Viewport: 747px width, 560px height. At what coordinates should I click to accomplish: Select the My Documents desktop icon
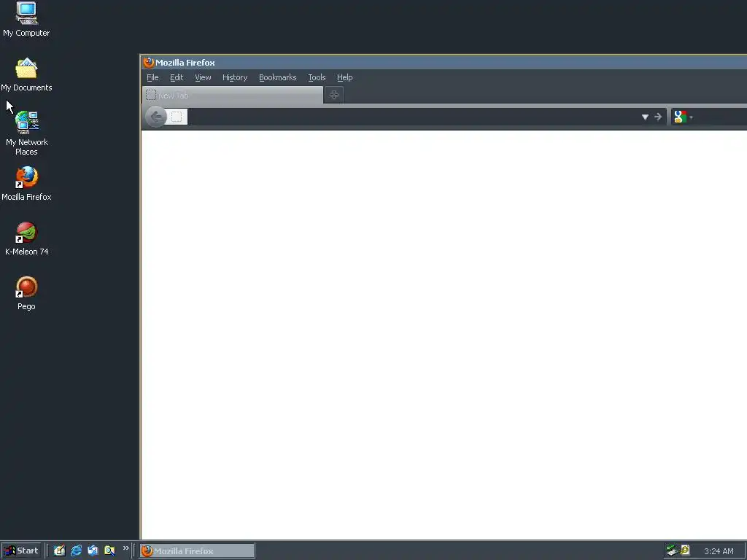pyautogui.click(x=26, y=74)
